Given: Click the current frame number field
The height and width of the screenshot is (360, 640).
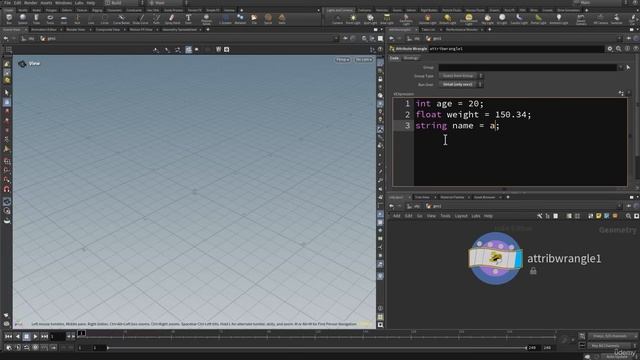Looking at the screenshot, I should click(x=58, y=336).
